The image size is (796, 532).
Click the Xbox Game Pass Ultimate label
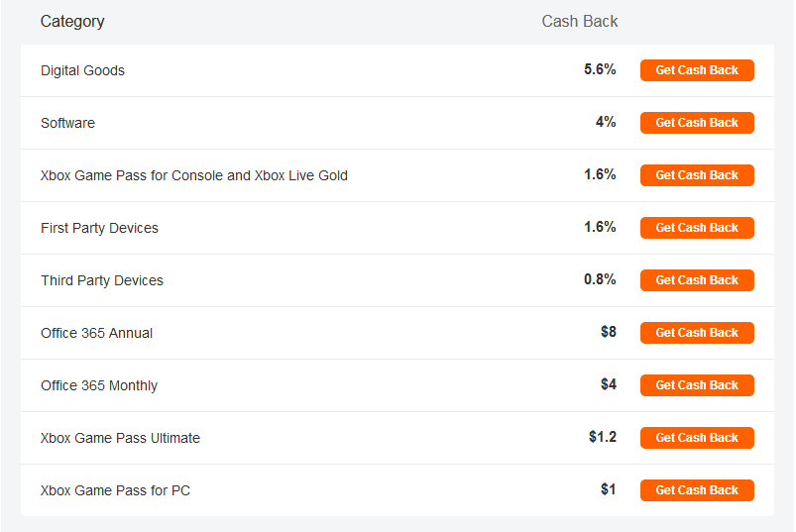(120, 438)
